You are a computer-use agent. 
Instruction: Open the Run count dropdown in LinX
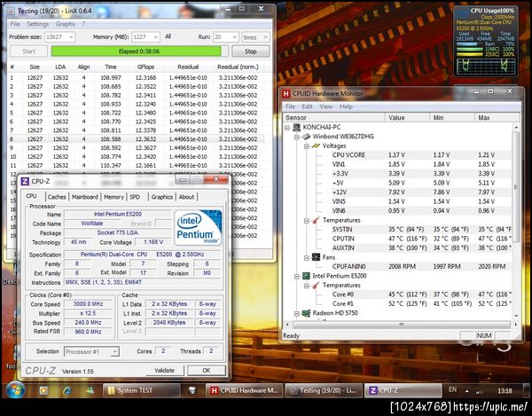[x=225, y=37]
